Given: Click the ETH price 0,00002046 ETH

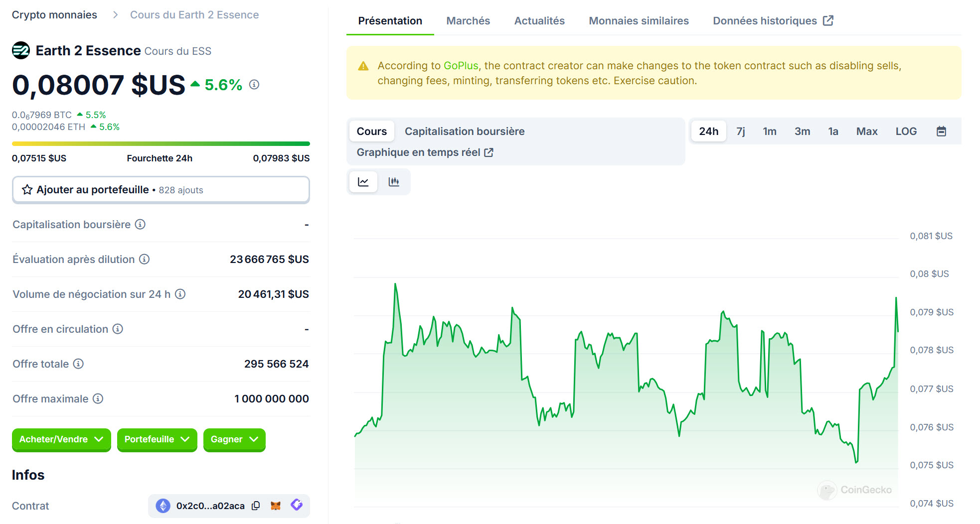Looking at the screenshot, I should [x=48, y=127].
